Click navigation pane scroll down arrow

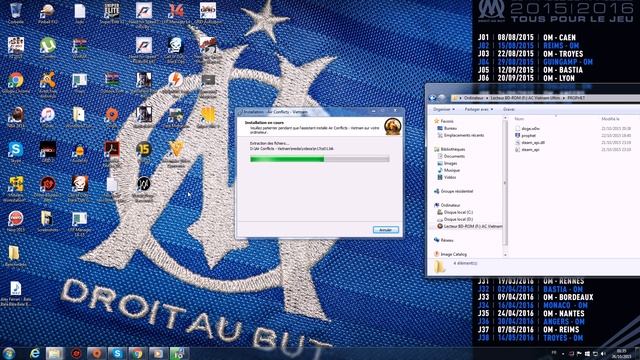pos(505,255)
